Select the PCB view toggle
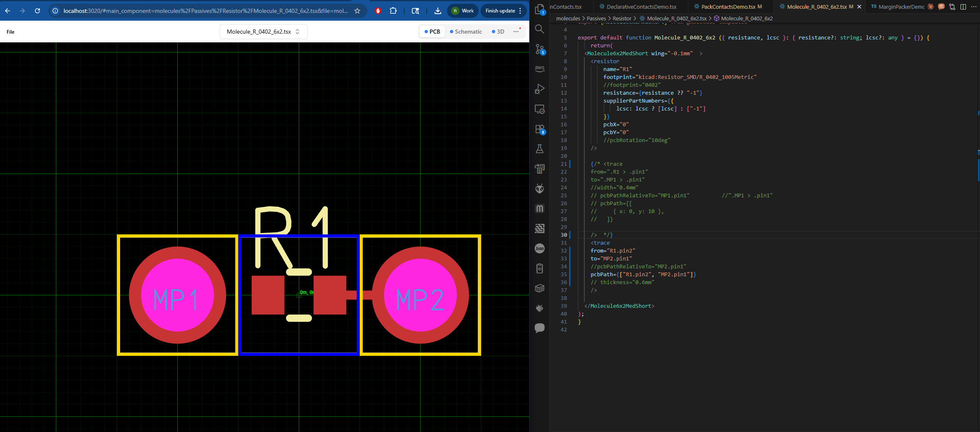 coord(432,32)
